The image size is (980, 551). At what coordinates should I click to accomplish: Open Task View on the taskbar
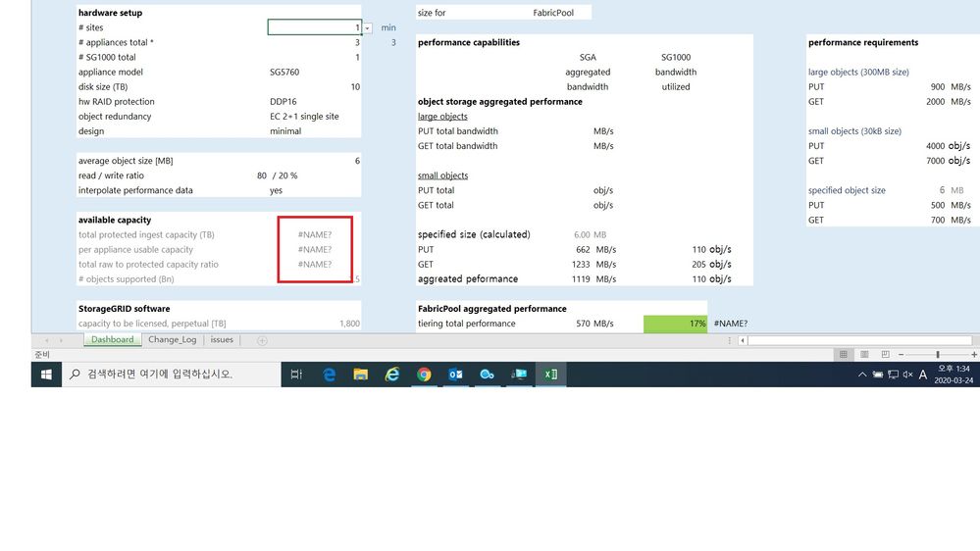pos(296,375)
